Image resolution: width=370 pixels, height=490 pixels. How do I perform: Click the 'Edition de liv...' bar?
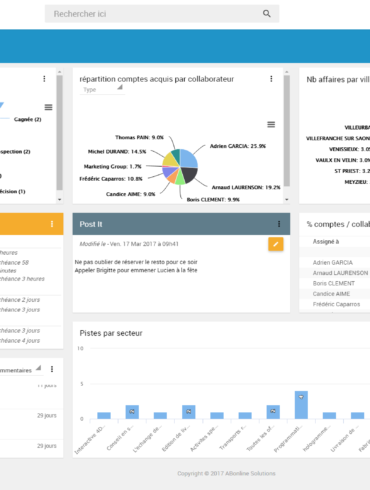(189, 412)
